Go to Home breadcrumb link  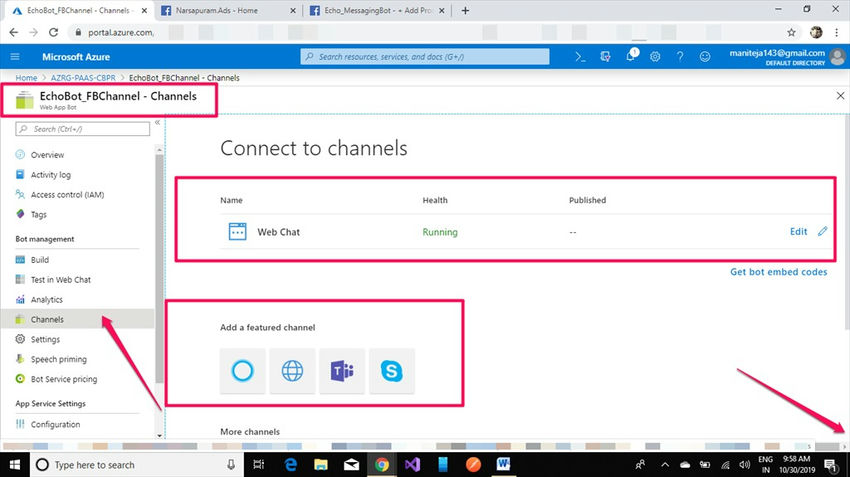(x=26, y=78)
